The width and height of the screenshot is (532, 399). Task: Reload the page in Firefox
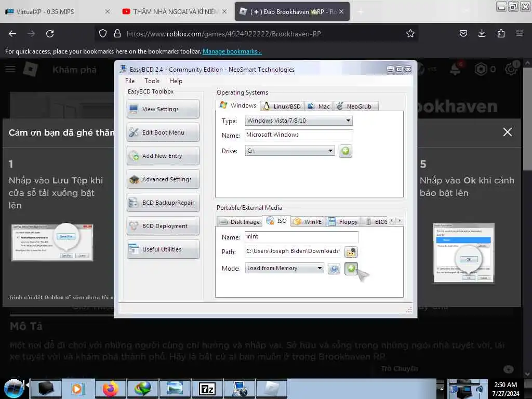click(50, 34)
